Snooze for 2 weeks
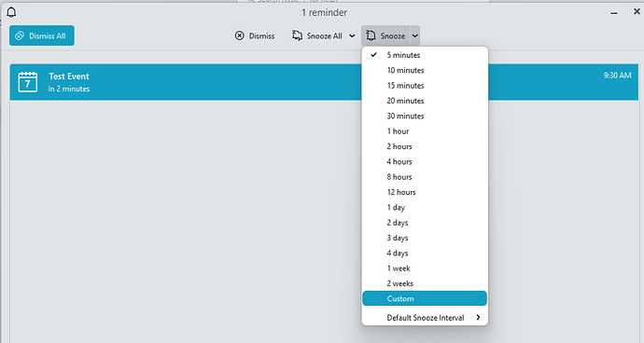Image resolution: width=644 pixels, height=343 pixels. click(425, 283)
